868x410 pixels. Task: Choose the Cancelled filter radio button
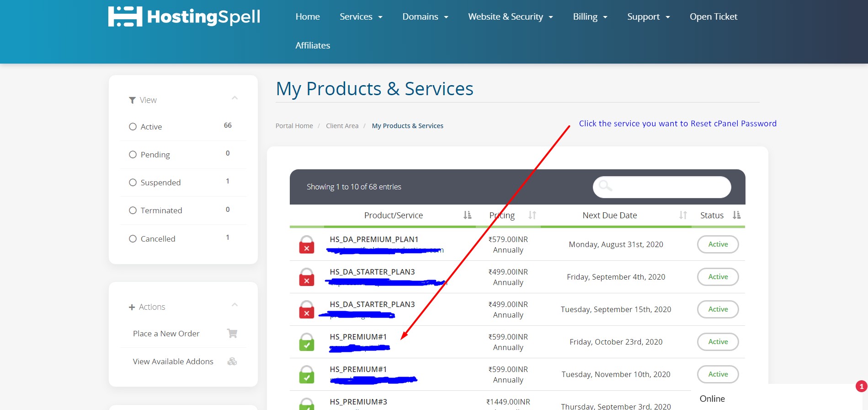133,239
